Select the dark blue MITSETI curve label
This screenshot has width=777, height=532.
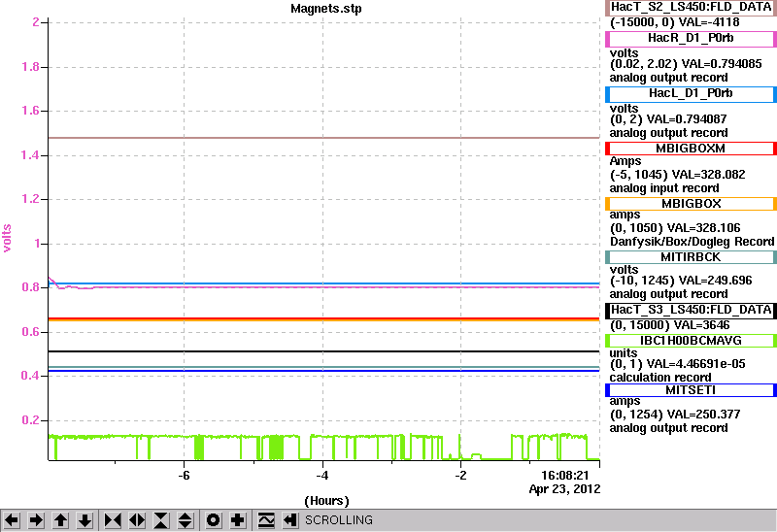point(691,390)
